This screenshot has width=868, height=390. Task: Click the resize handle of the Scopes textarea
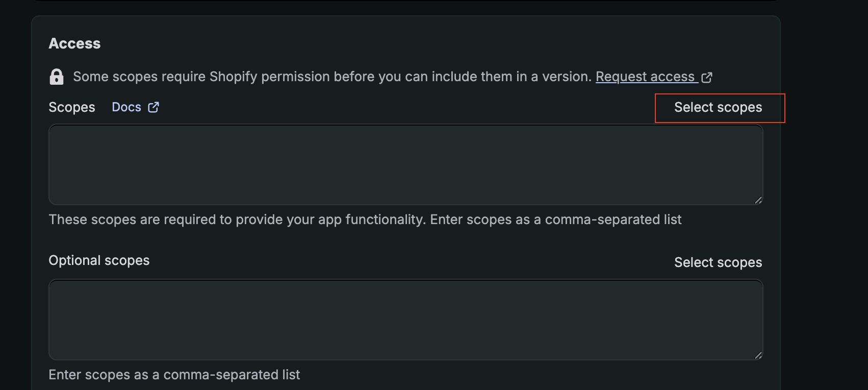(758, 201)
